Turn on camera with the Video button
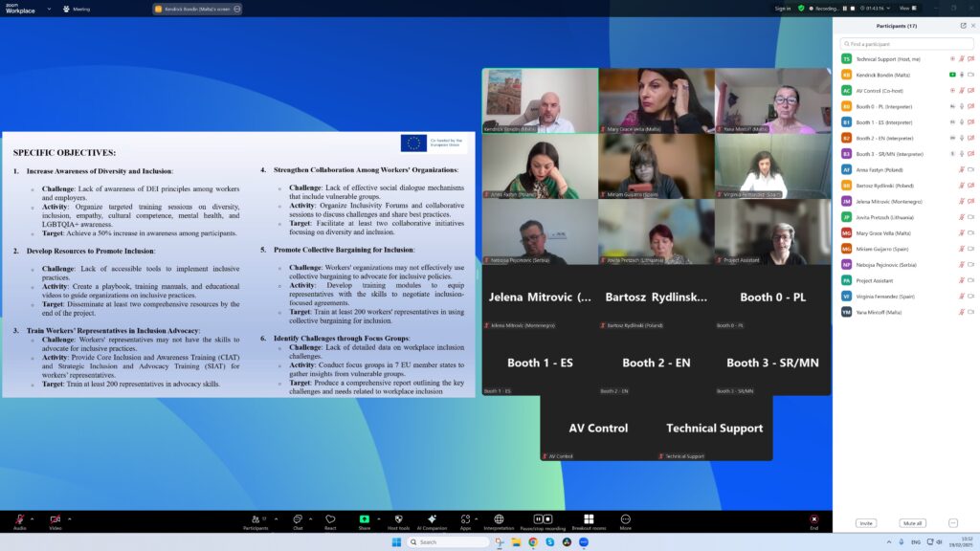980x551 pixels. coord(55,520)
